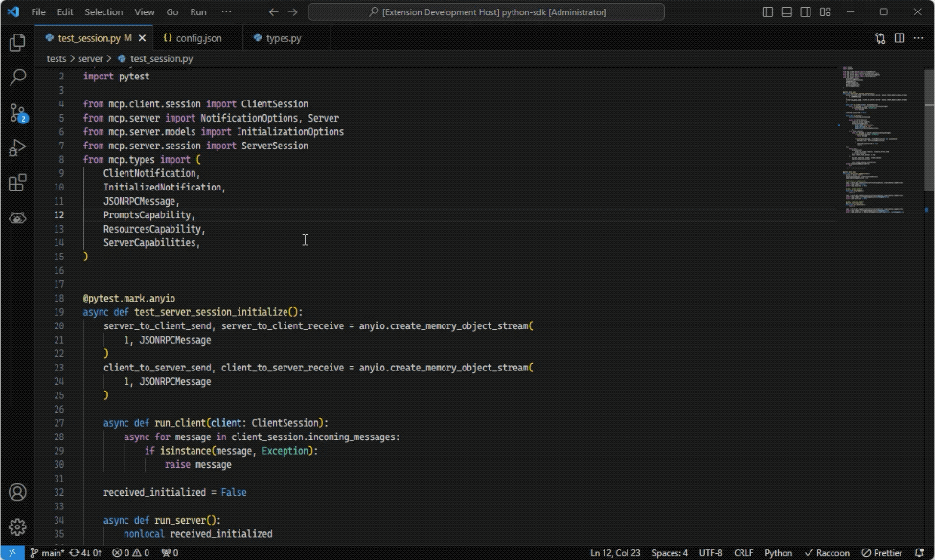
Task: Toggle the secondary side bar layout button
Action: [805, 12]
